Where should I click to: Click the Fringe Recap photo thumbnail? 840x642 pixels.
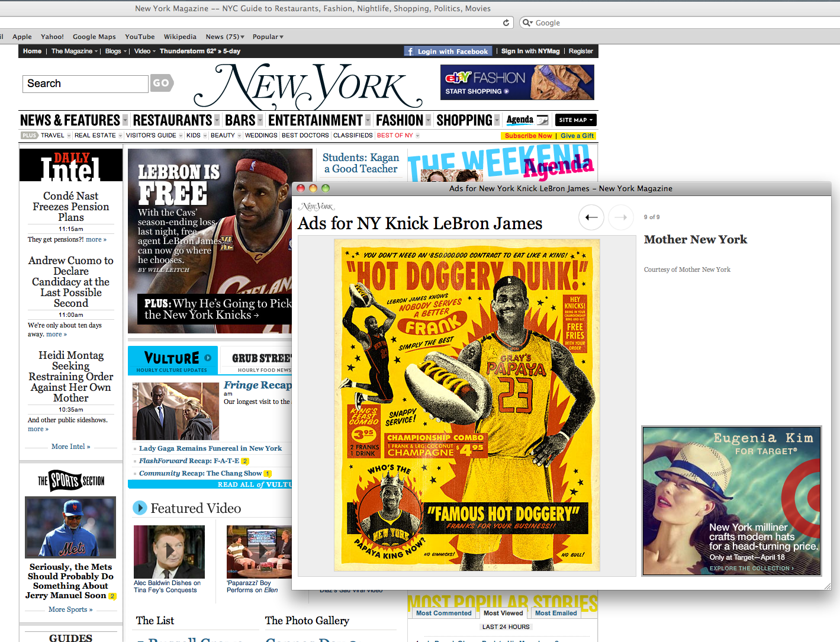176,411
